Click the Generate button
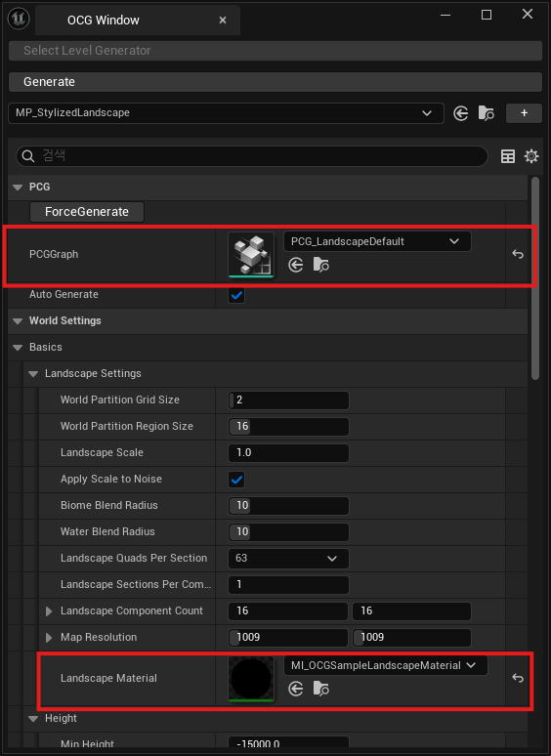This screenshot has height=756, width=551. [x=275, y=82]
